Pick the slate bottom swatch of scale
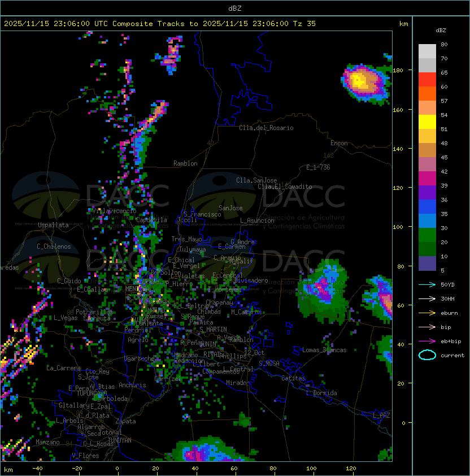 (x=427, y=263)
